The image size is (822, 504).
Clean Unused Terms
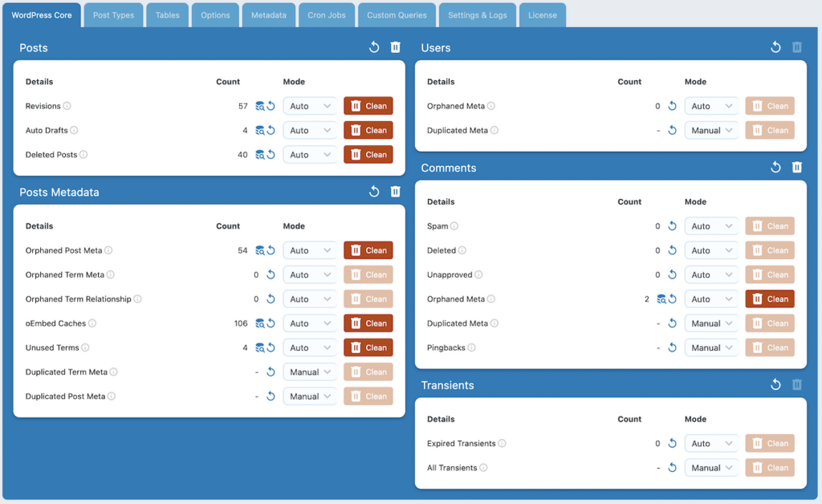(x=368, y=348)
